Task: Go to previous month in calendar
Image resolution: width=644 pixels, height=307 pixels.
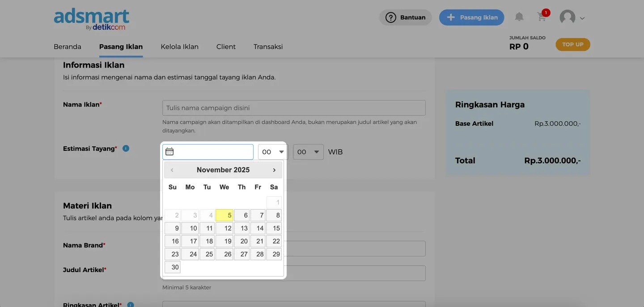Action: pyautogui.click(x=172, y=170)
